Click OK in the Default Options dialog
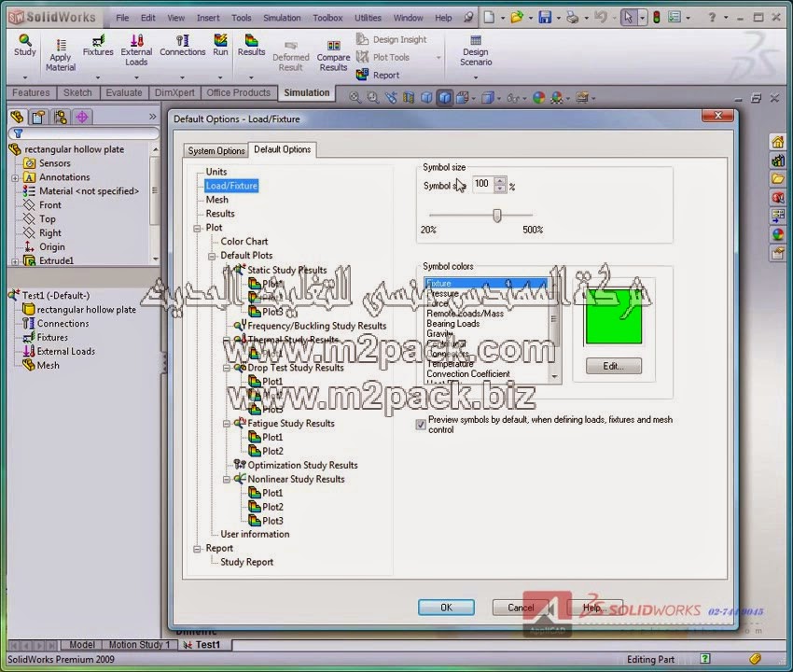 [x=446, y=608]
